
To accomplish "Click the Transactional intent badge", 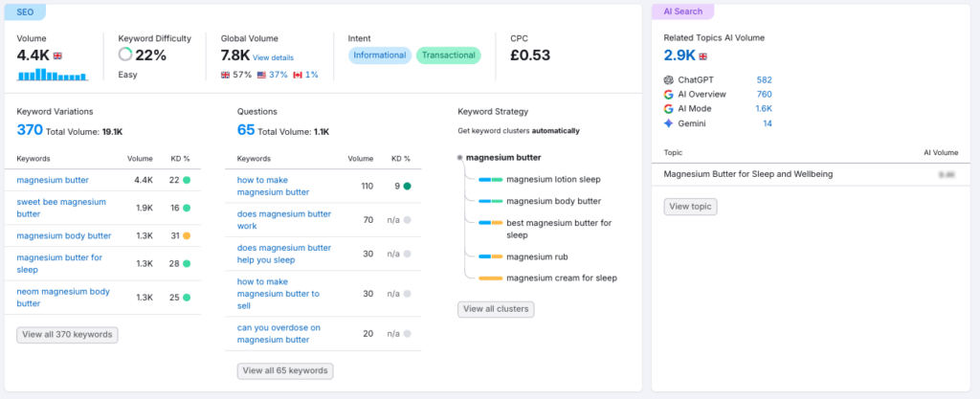I will (448, 55).
